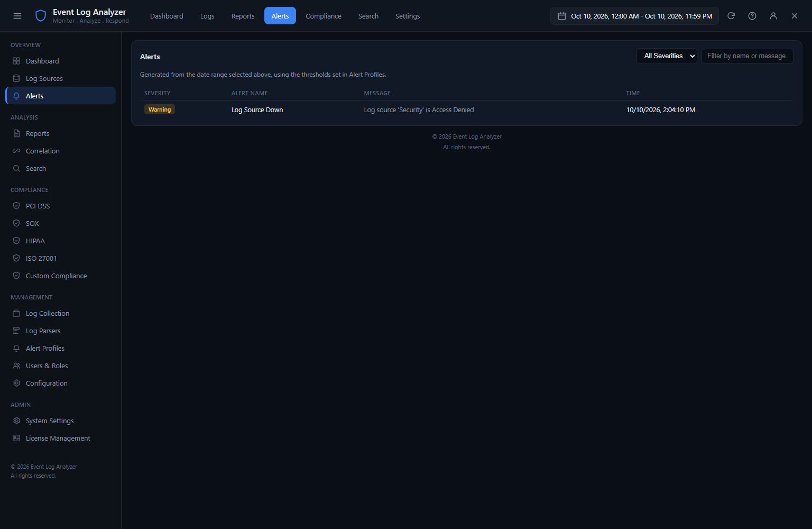
Task: Click the License Management card icon
Action: coord(16,438)
